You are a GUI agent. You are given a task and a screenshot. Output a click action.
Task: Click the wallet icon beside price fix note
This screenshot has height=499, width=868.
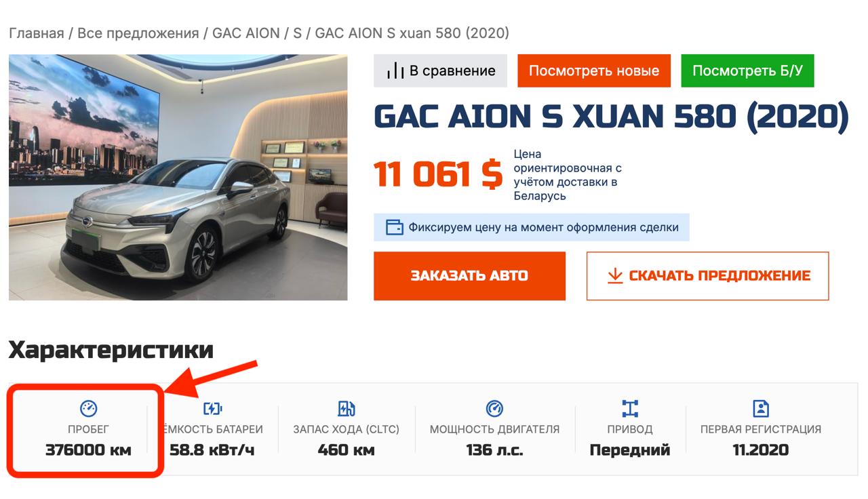(394, 227)
